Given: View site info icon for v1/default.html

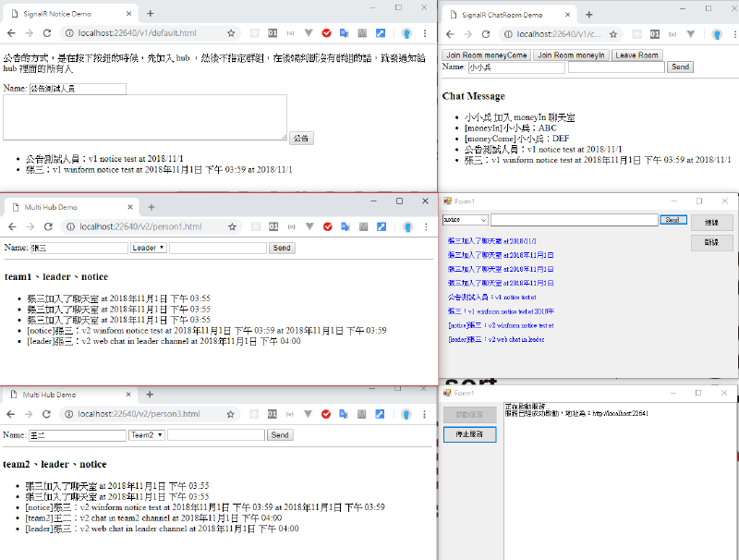Looking at the screenshot, I should pos(70,34).
